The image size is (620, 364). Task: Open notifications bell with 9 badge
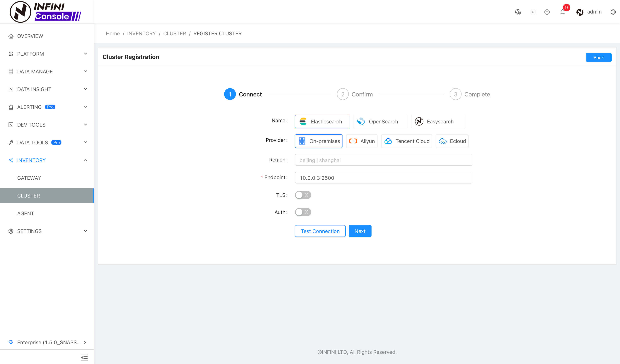coord(562,12)
